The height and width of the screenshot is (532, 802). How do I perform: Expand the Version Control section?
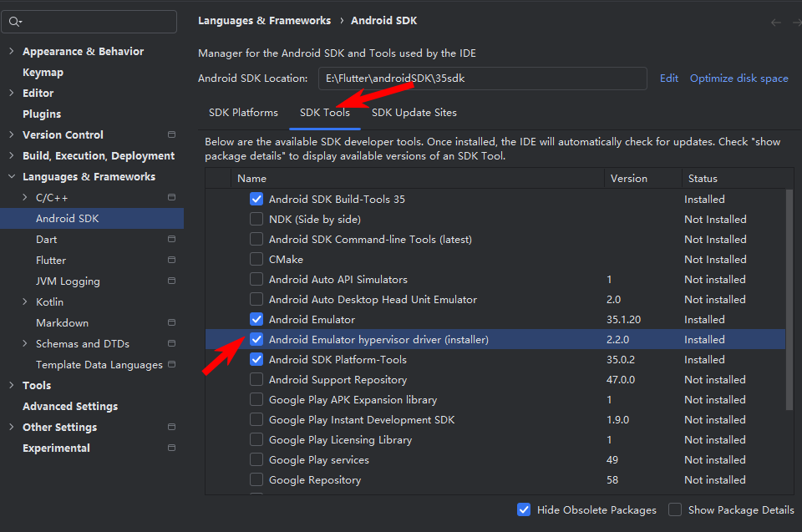[11, 134]
